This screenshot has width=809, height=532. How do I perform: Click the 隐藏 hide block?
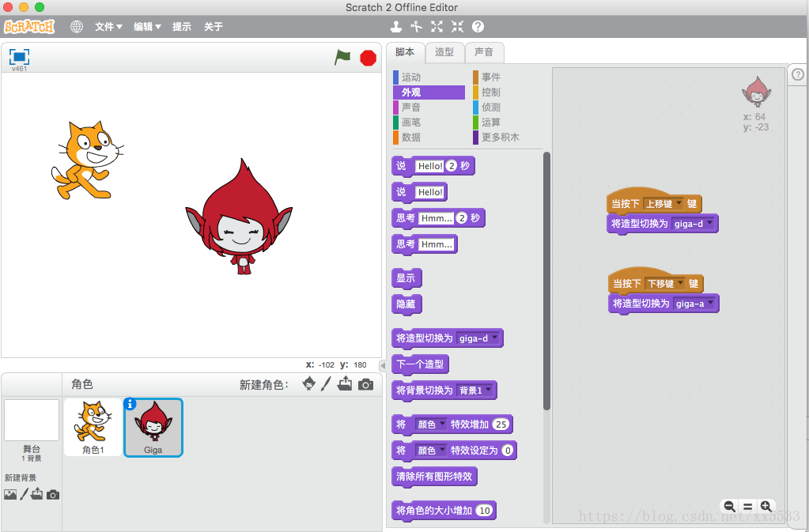[406, 304]
